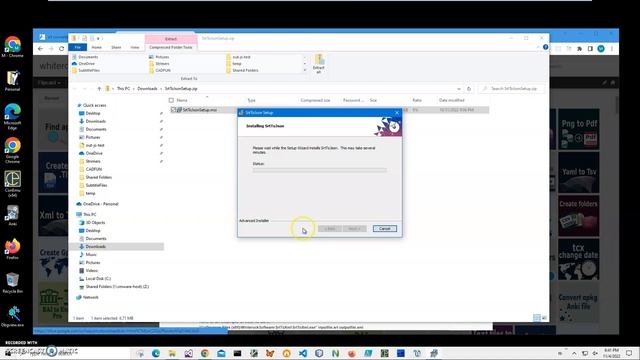Open Anki desktop shortcut
The width and height of the screenshot is (640, 360).
click(13, 215)
